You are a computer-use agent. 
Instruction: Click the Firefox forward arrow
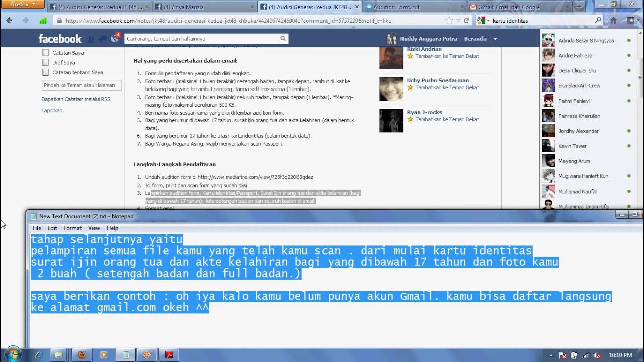pyautogui.click(x=26, y=21)
